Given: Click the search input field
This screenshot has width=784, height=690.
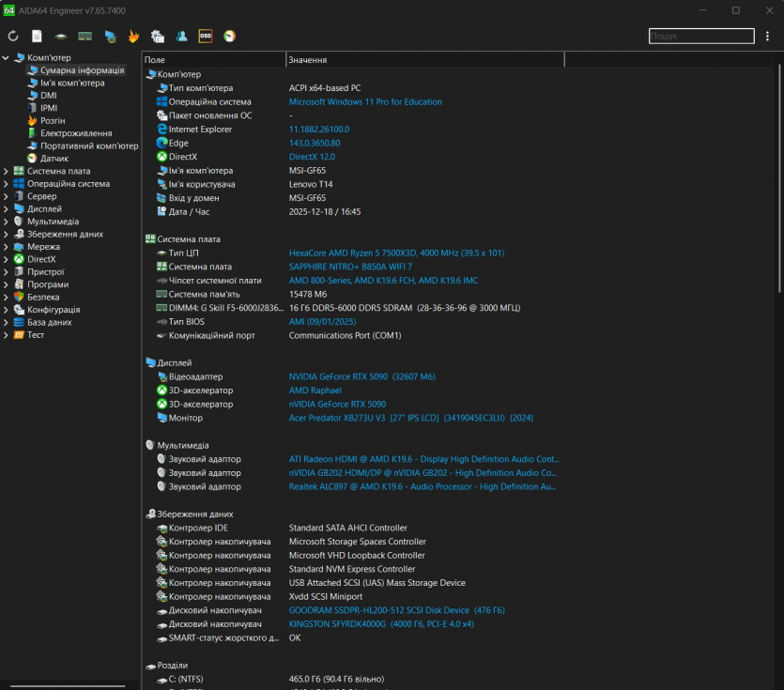Looking at the screenshot, I should (x=700, y=37).
